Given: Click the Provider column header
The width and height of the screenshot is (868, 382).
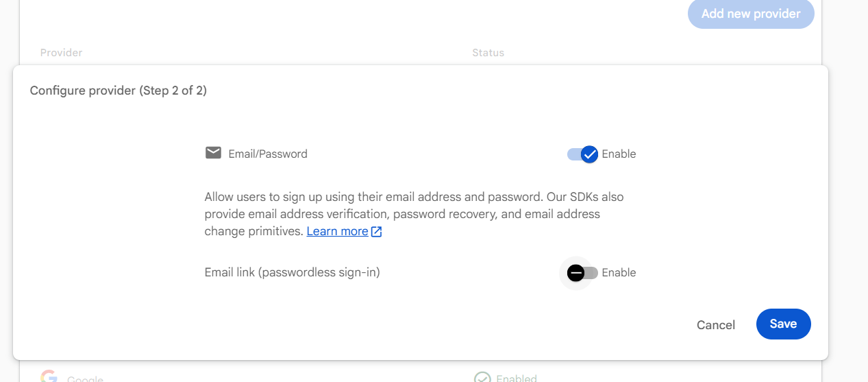Looking at the screenshot, I should (x=61, y=53).
